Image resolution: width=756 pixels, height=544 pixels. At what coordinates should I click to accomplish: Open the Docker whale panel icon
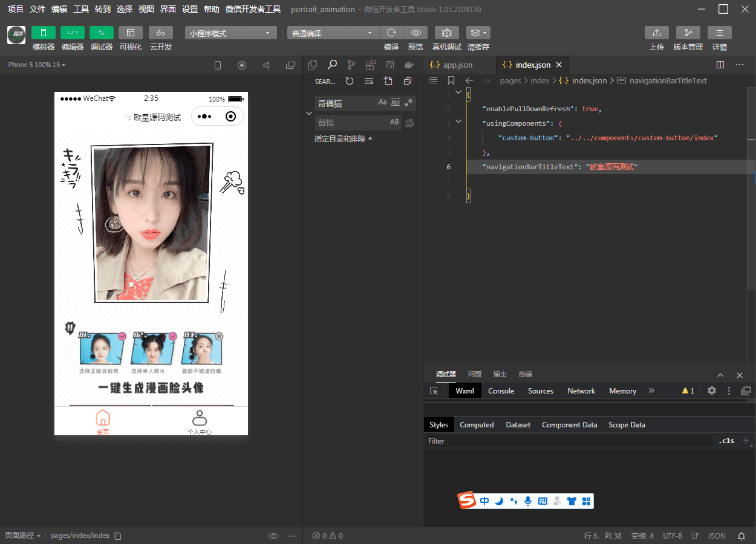tap(409, 65)
